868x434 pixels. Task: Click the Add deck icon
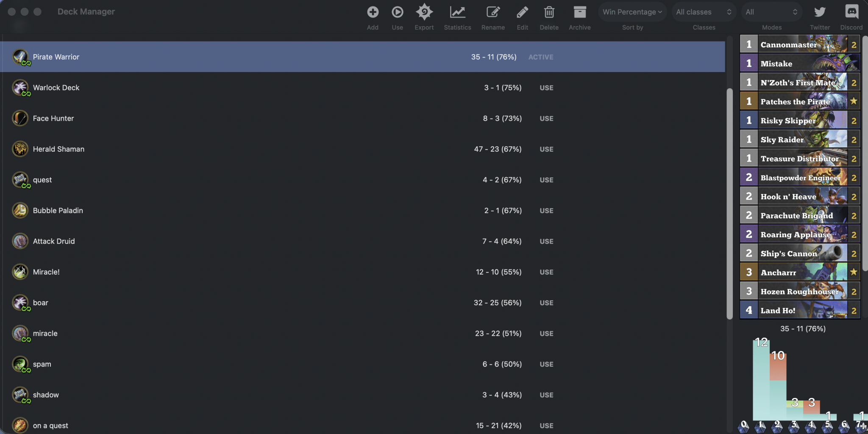click(373, 12)
